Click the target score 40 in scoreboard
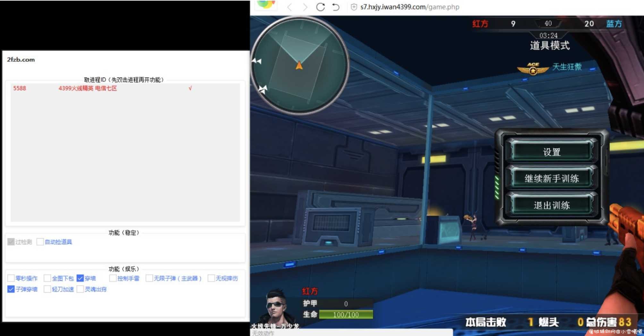This screenshot has height=336, width=644. tap(548, 23)
